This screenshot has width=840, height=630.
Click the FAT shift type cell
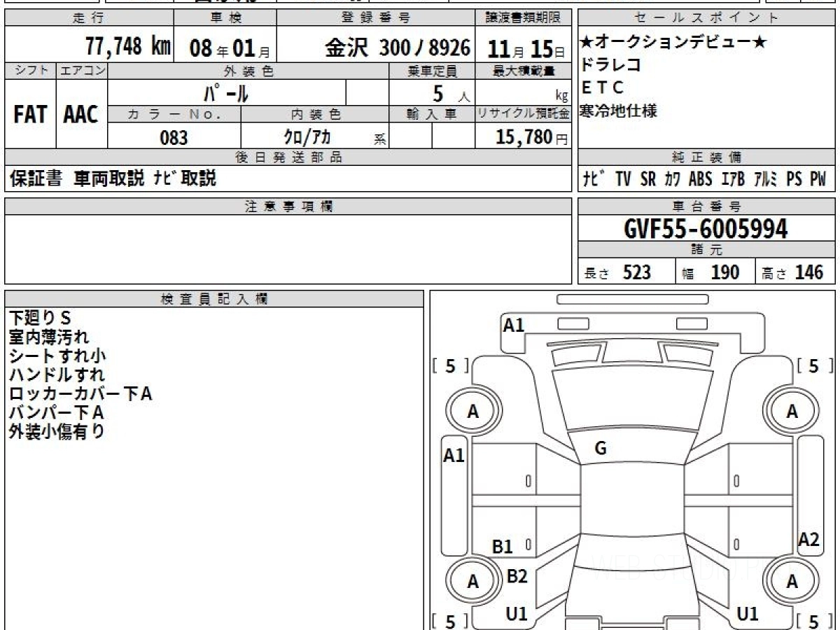[x=30, y=115]
